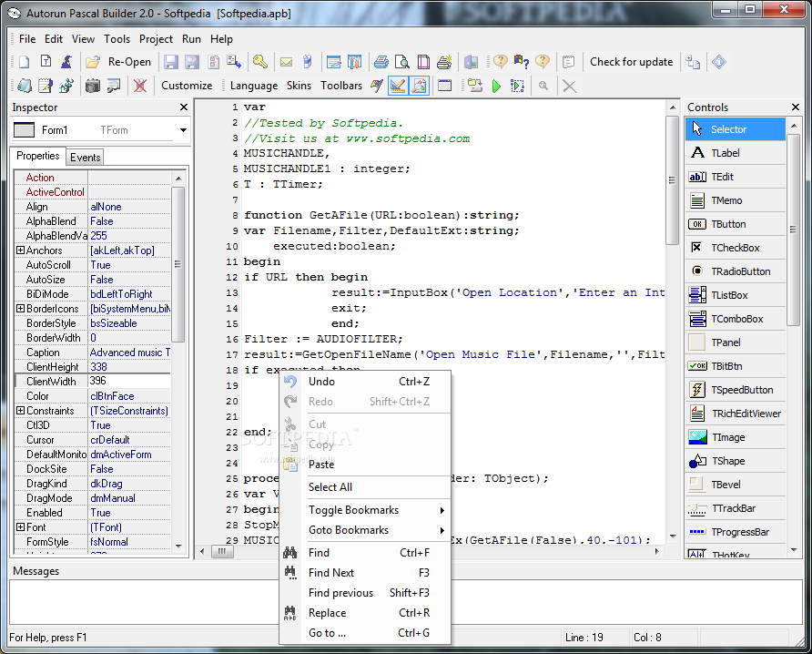Click the Caption property value
The width and height of the screenshot is (812, 654).
(x=129, y=353)
